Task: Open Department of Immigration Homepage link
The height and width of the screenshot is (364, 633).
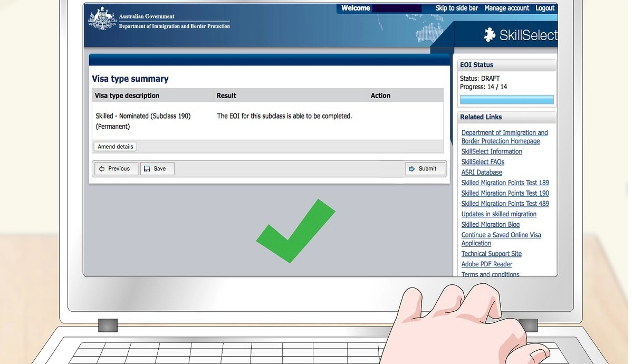Action: tap(504, 137)
